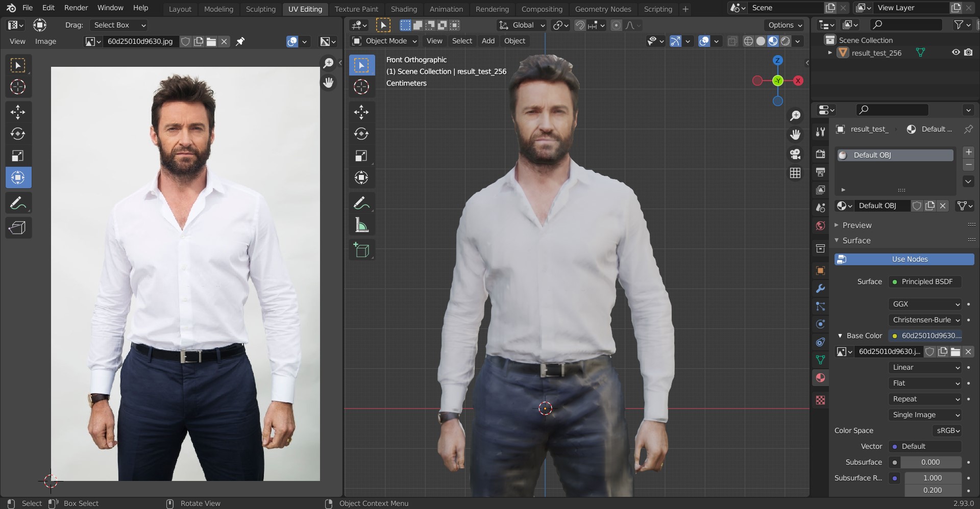
Task: Click the Principled BSDF surface shader button
Action: tap(925, 282)
